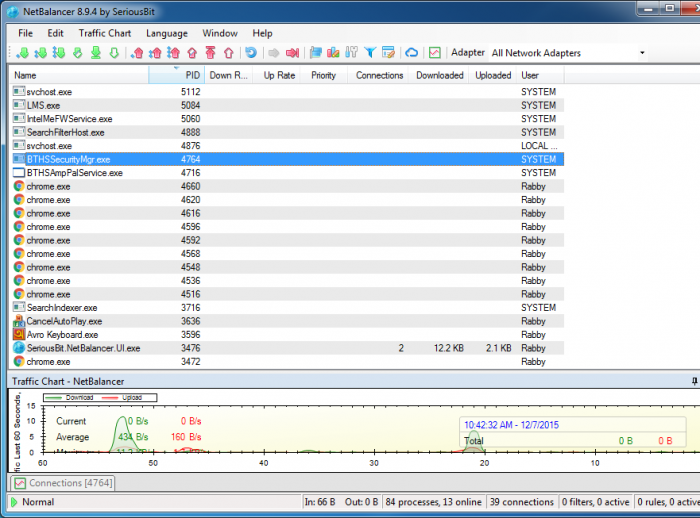Switch to the Connections [4764] tab
Viewport: 700px width, 518px height.
pyautogui.click(x=60, y=483)
